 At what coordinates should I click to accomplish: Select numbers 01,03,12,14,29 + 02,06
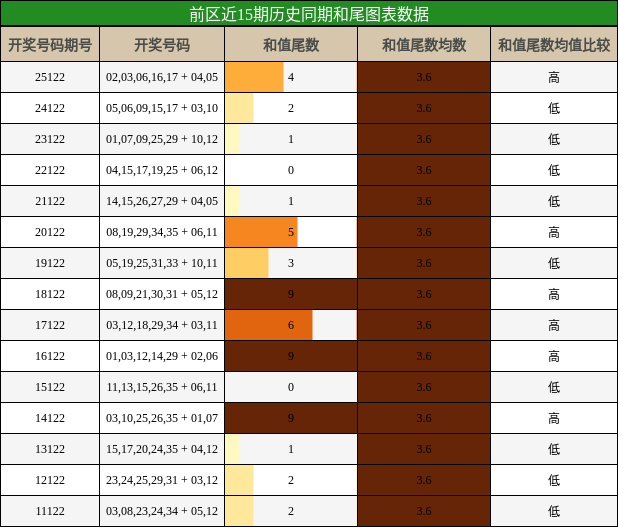click(x=162, y=356)
